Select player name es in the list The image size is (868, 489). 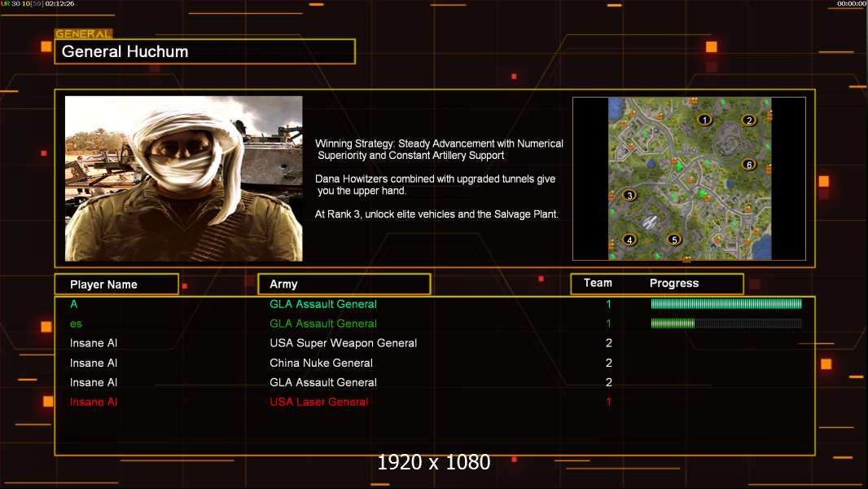tap(76, 324)
